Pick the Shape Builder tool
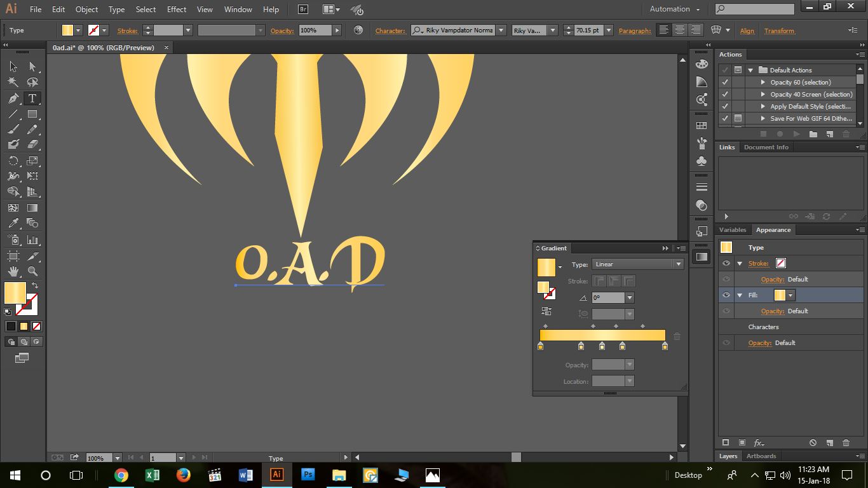 (x=13, y=192)
